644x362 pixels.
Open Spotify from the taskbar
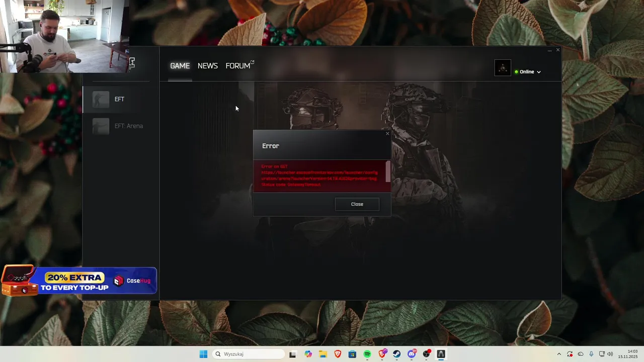[367, 354]
